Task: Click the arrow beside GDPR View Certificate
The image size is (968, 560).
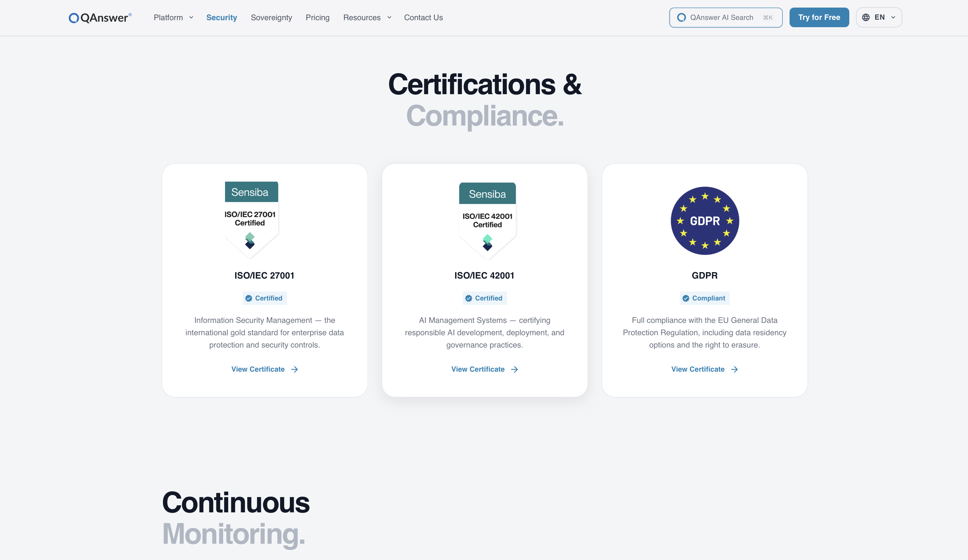Action: 734,369
